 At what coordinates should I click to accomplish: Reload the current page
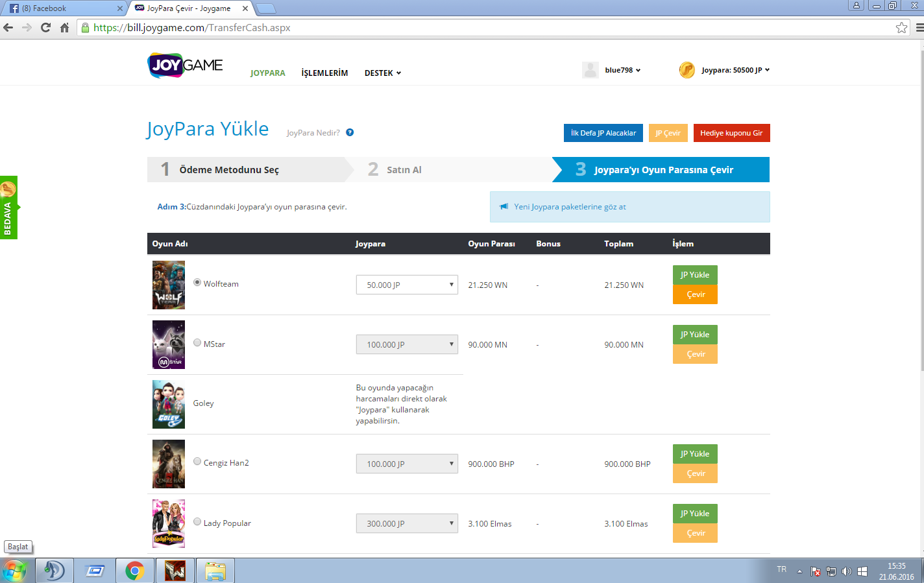click(x=45, y=27)
